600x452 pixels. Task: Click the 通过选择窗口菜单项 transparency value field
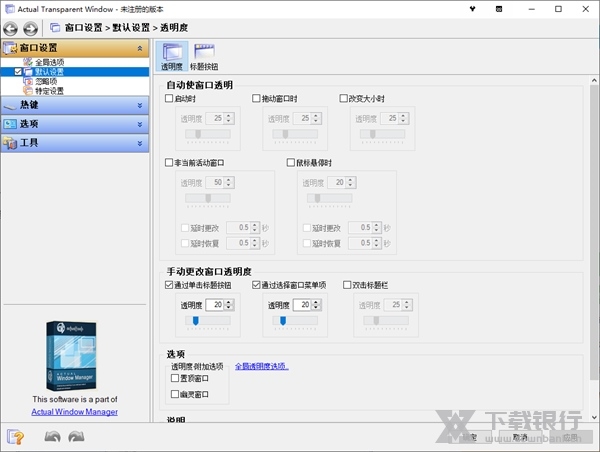tap(302, 305)
